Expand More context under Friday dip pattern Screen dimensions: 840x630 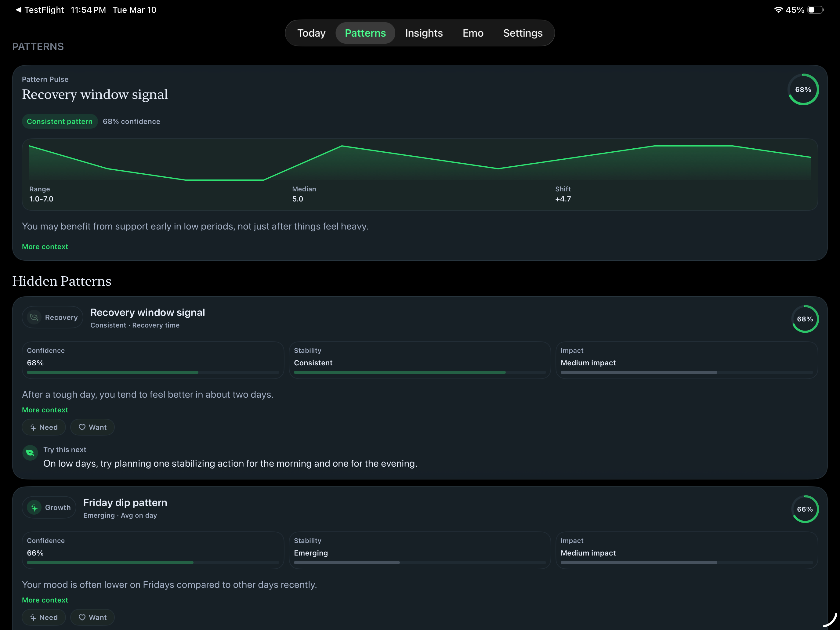pos(45,600)
